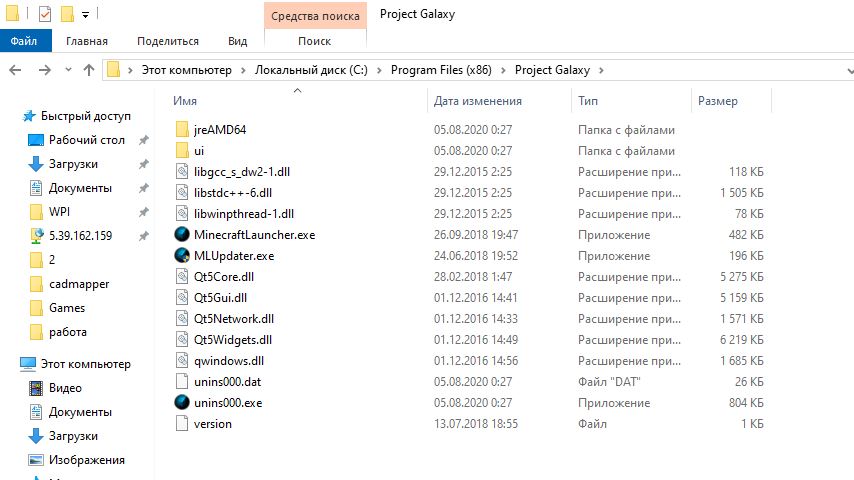Click the 482 КБ size of MinecraftLauncher.exe

(746, 235)
